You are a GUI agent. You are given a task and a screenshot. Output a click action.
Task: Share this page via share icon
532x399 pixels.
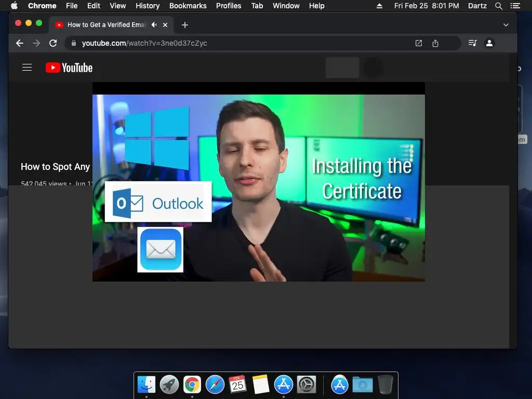click(435, 43)
